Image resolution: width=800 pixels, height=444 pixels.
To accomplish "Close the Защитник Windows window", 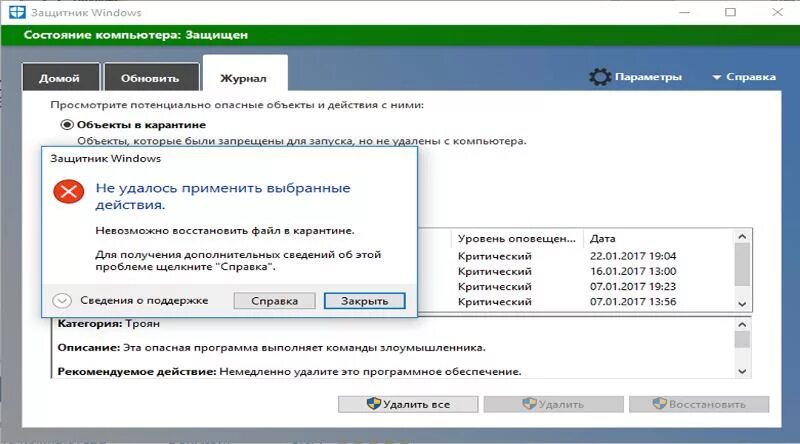I will 777,12.
